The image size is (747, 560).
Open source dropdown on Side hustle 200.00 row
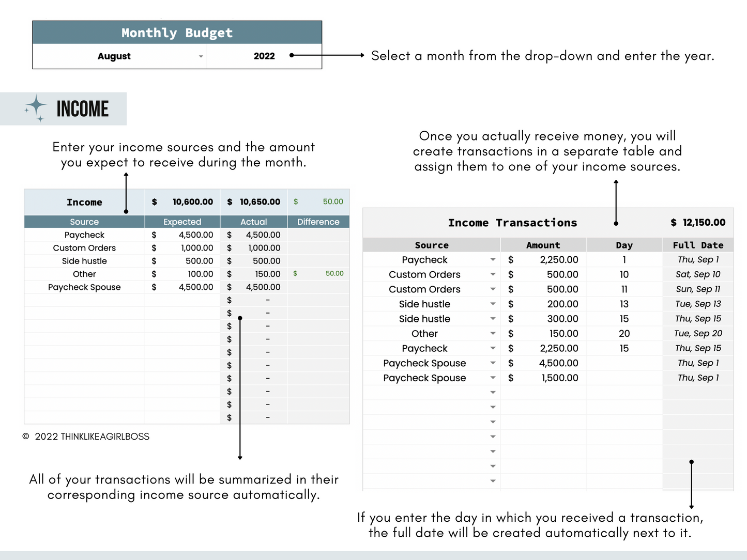[493, 304]
